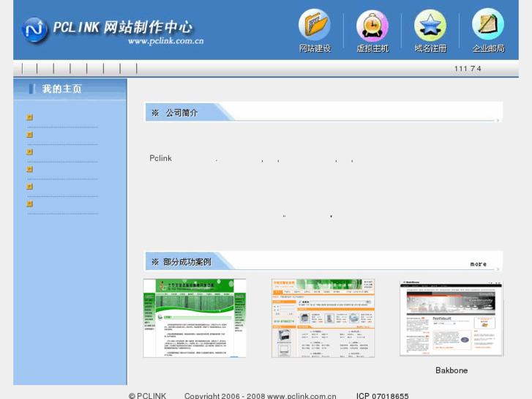532x399 pixels.
Task: Open the 网站建设 folder icon
Action: 315,25
